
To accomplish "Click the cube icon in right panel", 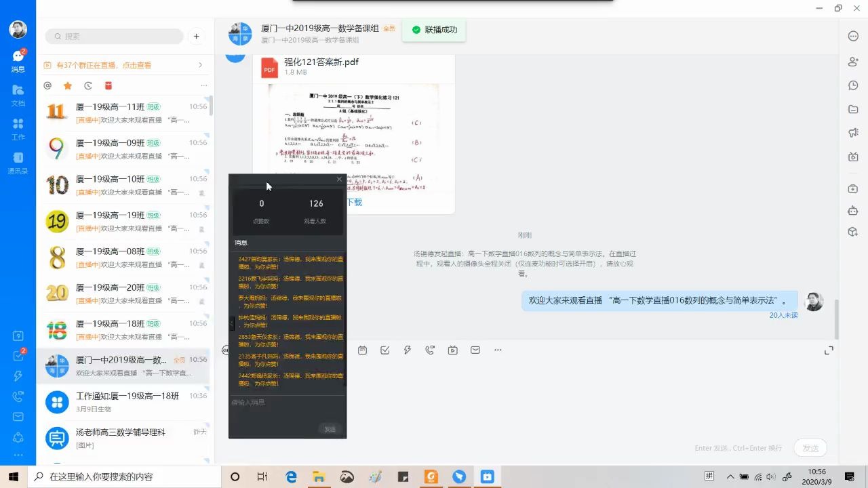I will 853,232.
